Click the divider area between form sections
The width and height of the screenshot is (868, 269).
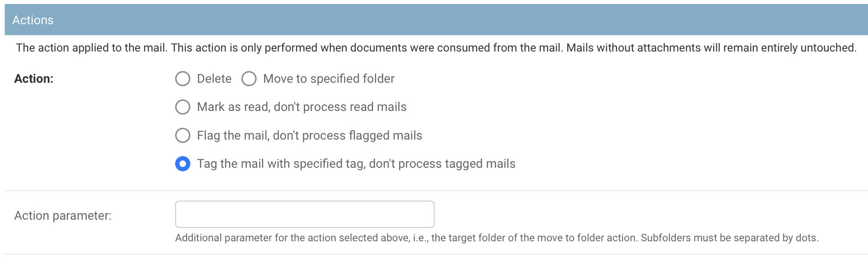tap(434, 191)
